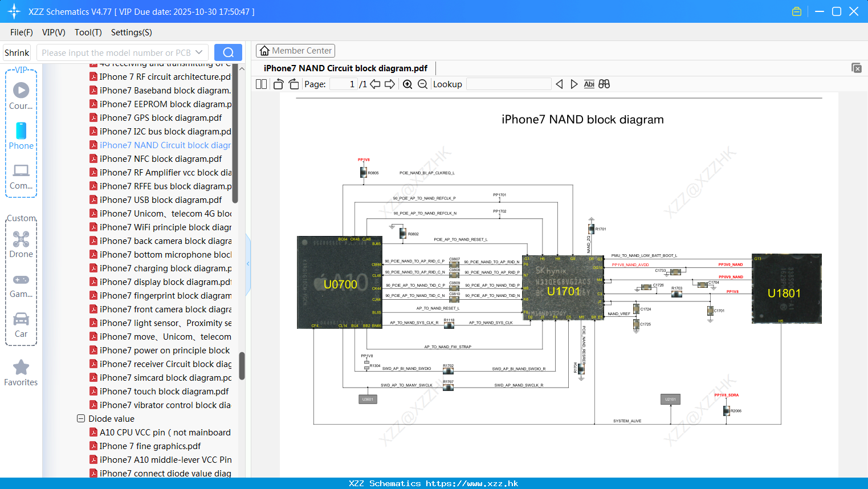The width and height of the screenshot is (868, 489).
Task: Go to the next page with the right arrow
Action: coord(390,84)
